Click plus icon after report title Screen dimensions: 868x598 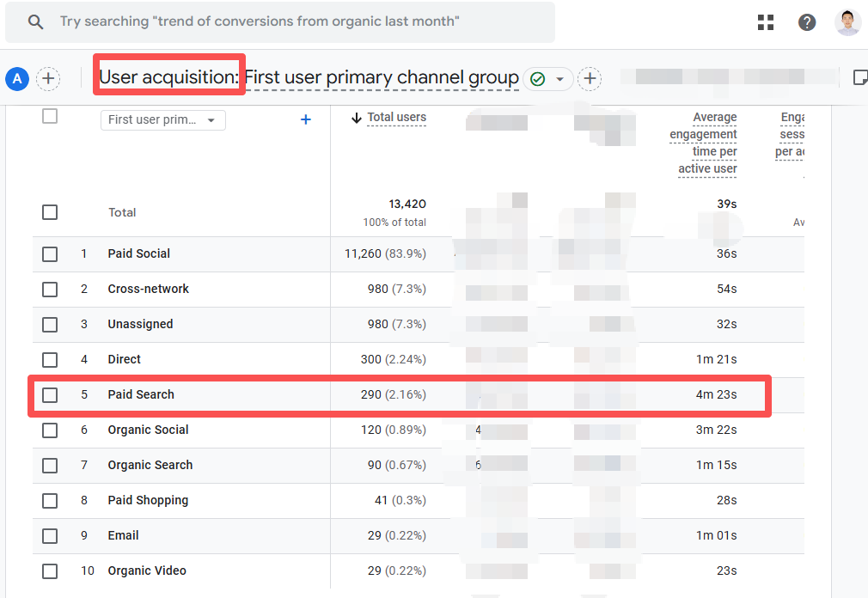tap(590, 79)
